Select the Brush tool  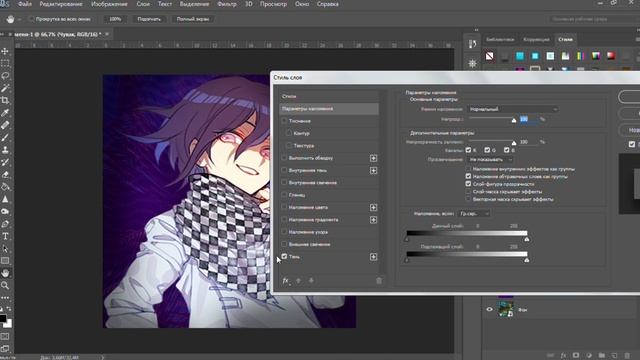(x=5, y=138)
